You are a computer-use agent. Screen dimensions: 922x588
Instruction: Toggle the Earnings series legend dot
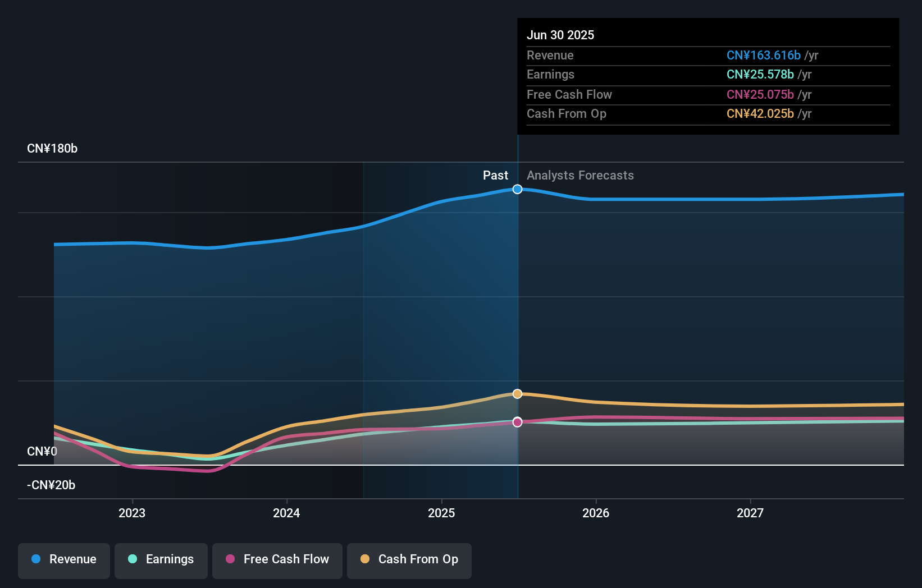point(131,559)
